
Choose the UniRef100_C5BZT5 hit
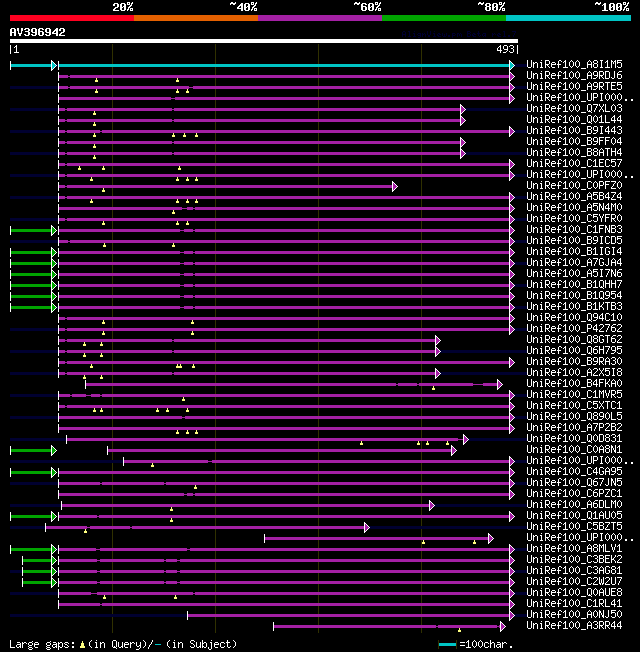tap(574, 526)
